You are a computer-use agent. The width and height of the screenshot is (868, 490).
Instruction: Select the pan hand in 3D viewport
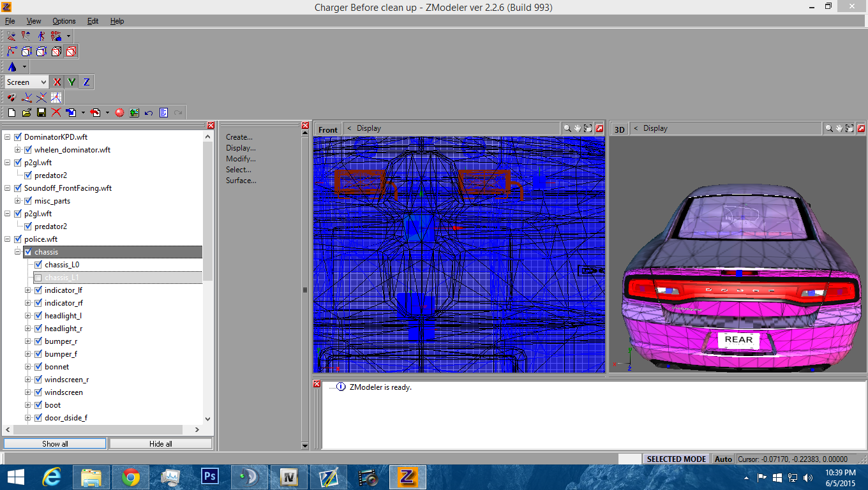839,128
